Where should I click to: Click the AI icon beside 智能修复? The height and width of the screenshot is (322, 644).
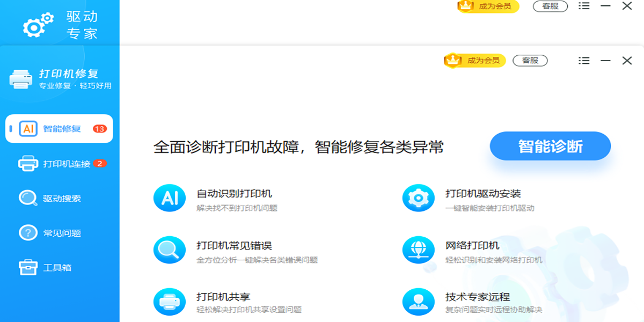pos(28,129)
